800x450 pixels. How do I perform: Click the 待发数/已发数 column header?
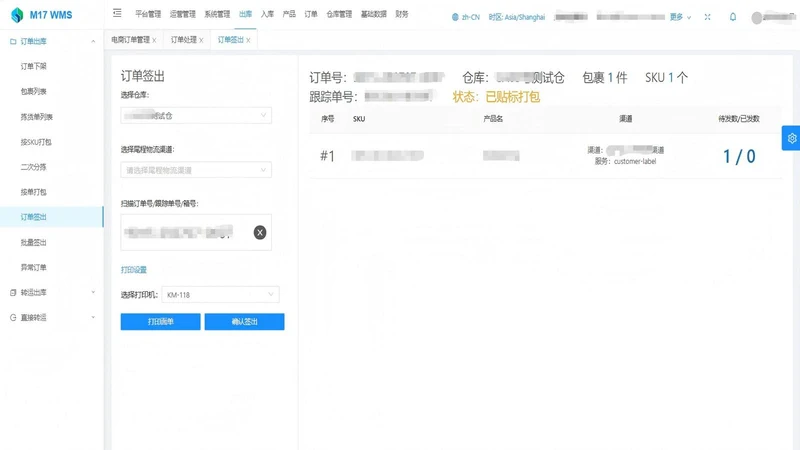point(739,119)
